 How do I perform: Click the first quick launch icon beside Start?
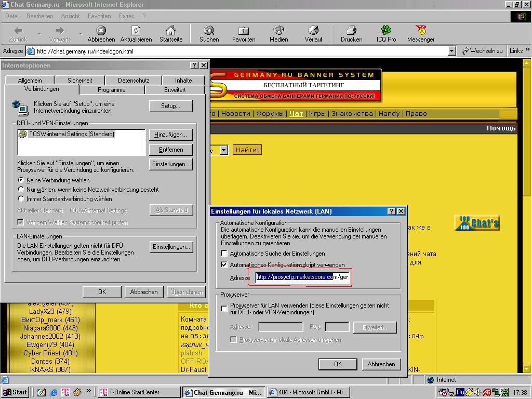[x=42, y=392]
